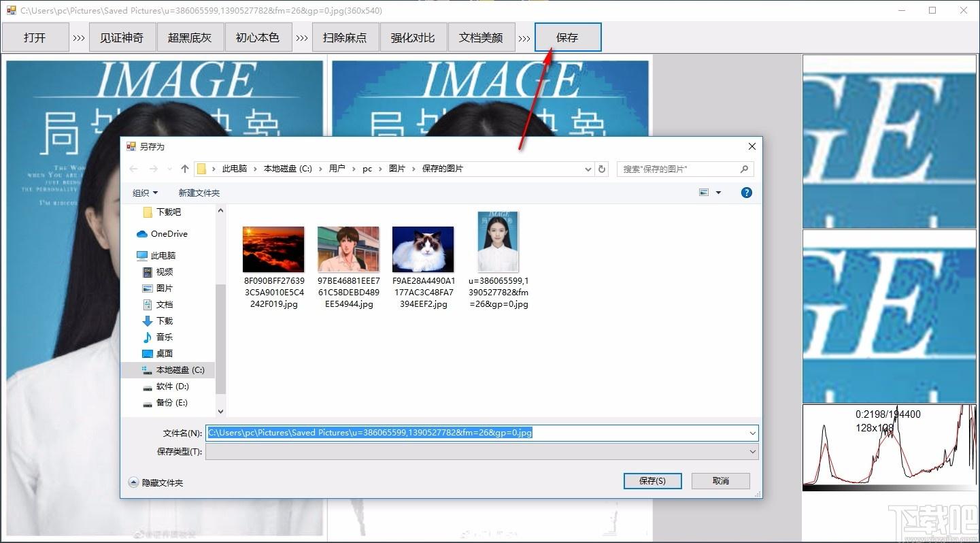The width and height of the screenshot is (980, 543).
Task: Click the 打开 toolbar button
Action: [x=35, y=37]
